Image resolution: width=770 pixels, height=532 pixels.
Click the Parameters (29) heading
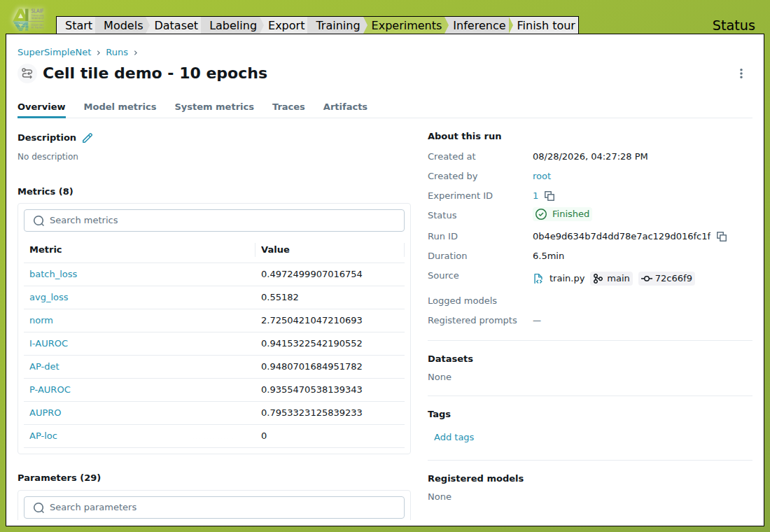[59, 478]
